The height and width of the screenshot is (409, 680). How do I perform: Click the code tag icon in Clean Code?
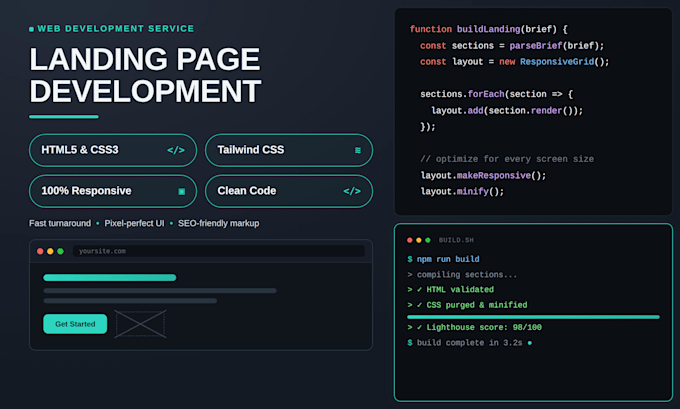[x=352, y=191]
